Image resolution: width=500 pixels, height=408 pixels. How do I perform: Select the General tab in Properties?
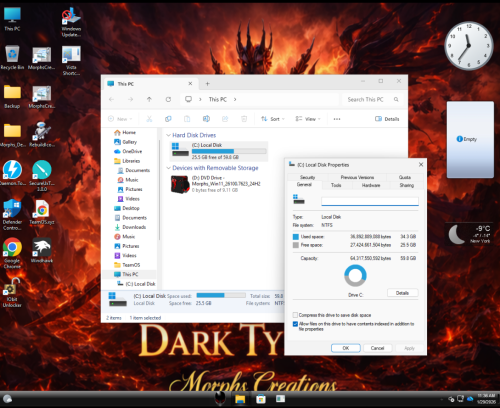pos(304,185)
